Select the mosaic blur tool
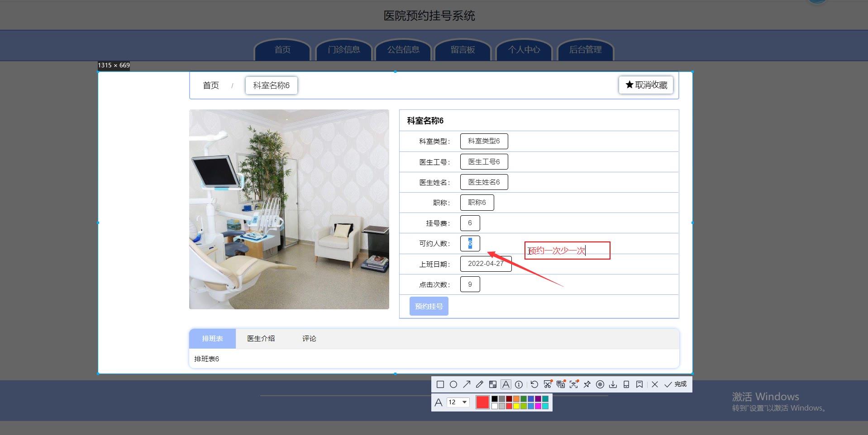 [x=493, y=384]
